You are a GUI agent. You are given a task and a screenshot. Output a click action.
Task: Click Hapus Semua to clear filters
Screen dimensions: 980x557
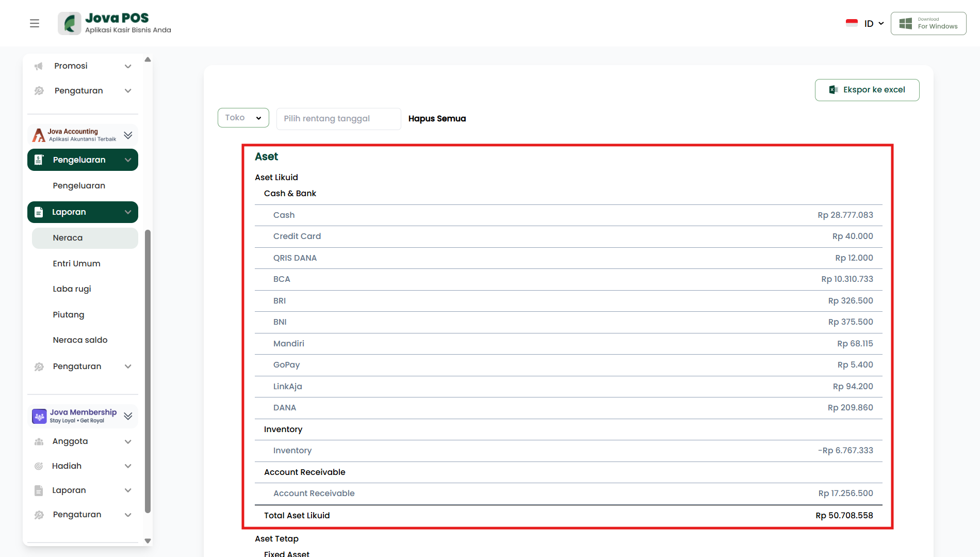click(x=437, y=119)
